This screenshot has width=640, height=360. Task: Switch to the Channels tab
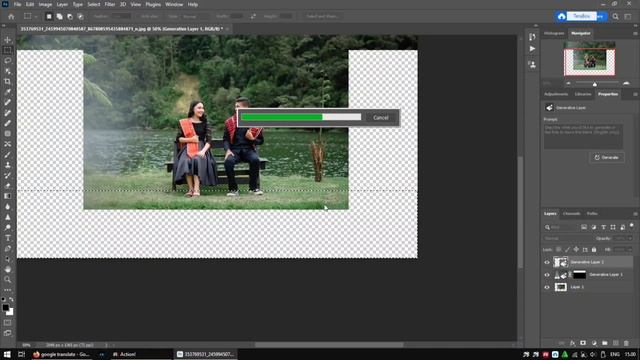571,213
